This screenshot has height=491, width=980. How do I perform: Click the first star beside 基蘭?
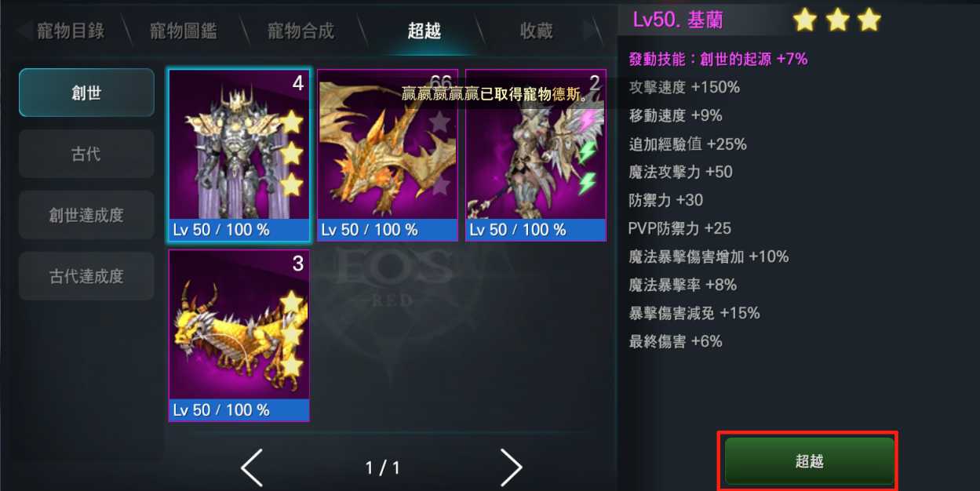tap(805, 20)
